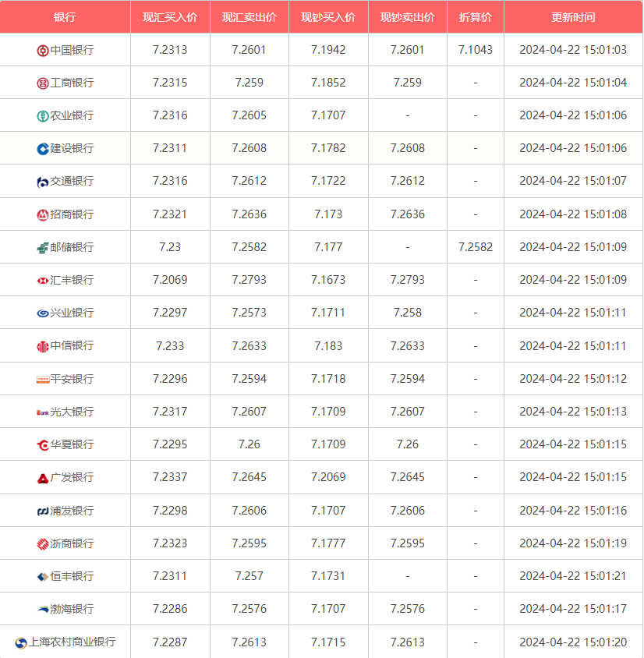Click the 交通银行 logo icon
Viewport: 644px width, 658px height.
click(x=43, y=182)
